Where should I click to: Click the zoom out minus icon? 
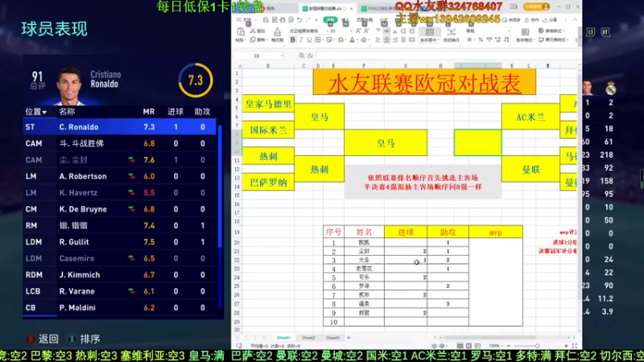pyautogui.click(x=509, y=346)
